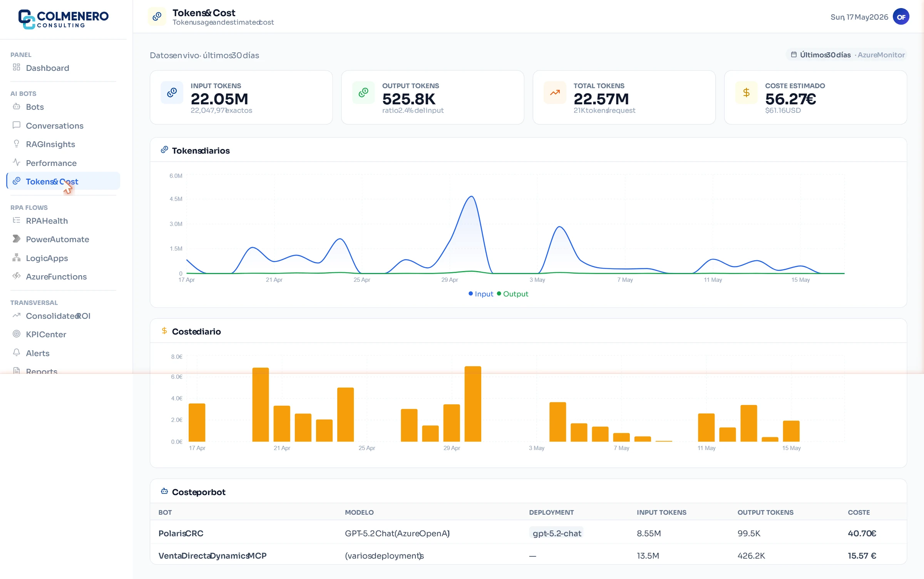Open the Performance page
Viewport: 924px width, 579px height.
(63, 163)
